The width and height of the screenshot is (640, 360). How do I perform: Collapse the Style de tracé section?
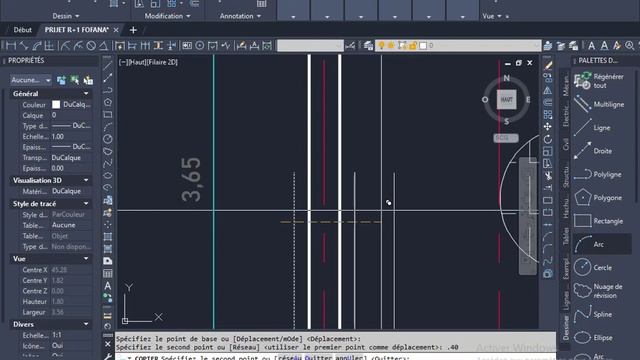click(86, 204)
